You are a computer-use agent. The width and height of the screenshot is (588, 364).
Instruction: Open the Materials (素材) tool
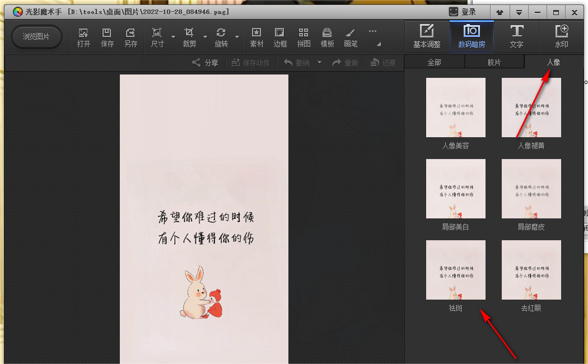[256, 37]
